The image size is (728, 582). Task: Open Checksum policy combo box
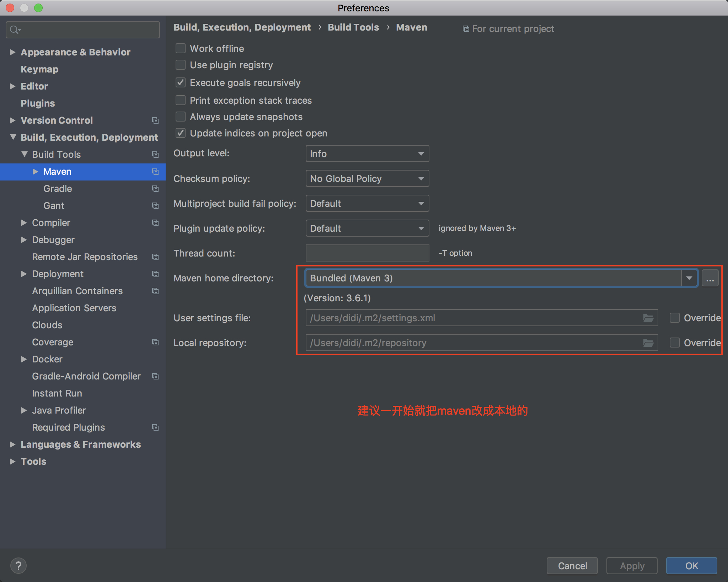pos(367,179)
